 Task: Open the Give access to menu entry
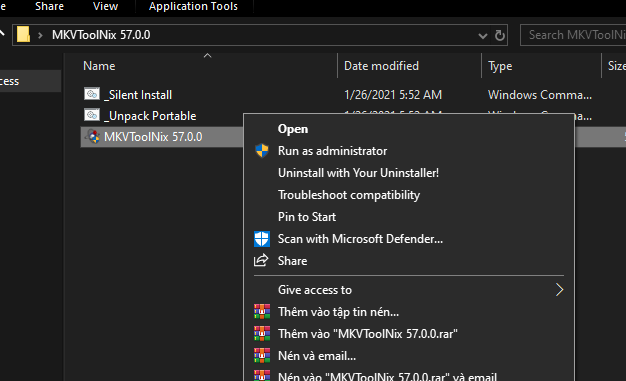click(x=409, y=290)
